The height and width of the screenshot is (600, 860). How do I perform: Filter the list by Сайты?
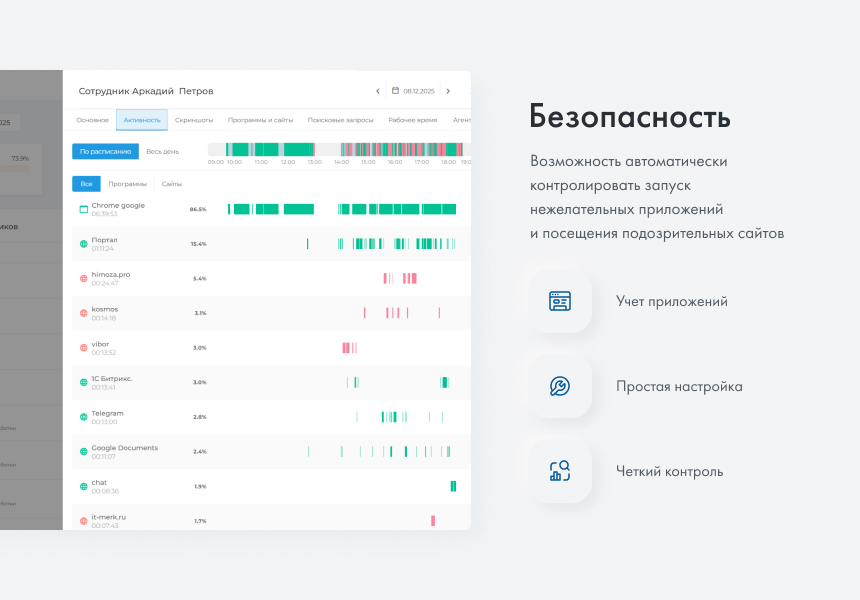tap(171, 184)
